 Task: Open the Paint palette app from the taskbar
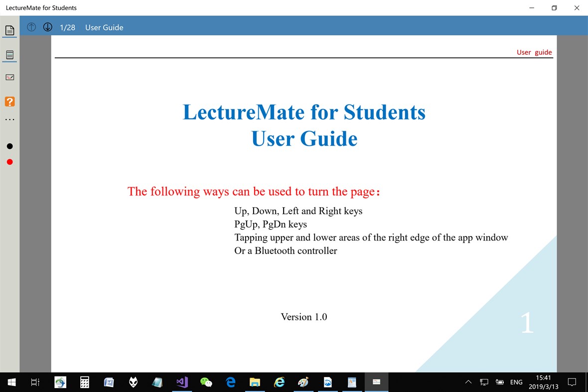point(303,382)
